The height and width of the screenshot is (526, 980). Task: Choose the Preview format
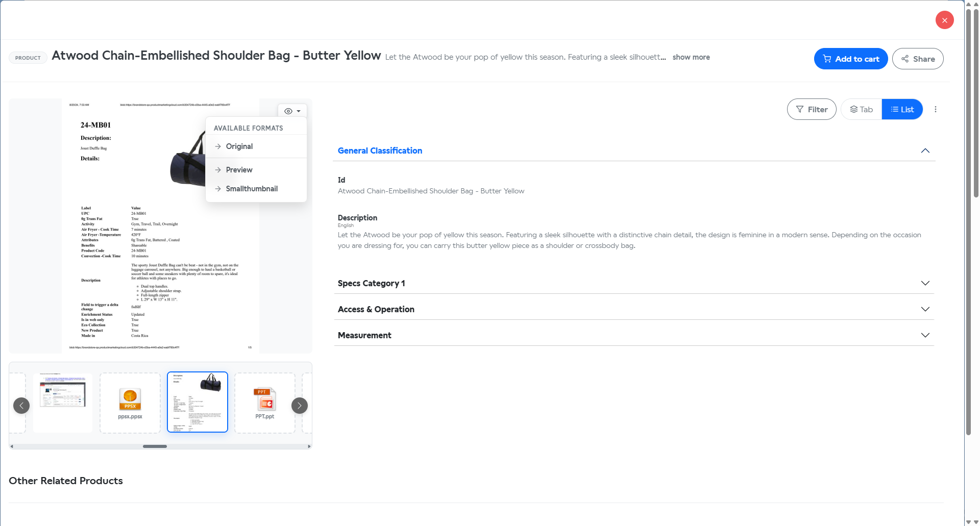pos(256,170)
